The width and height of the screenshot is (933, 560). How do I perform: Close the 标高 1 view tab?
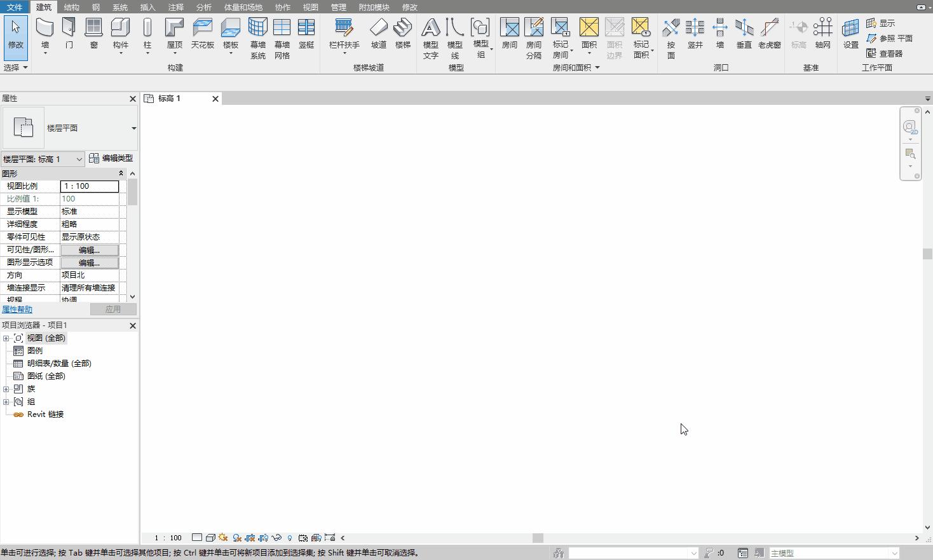click(215, 99)
